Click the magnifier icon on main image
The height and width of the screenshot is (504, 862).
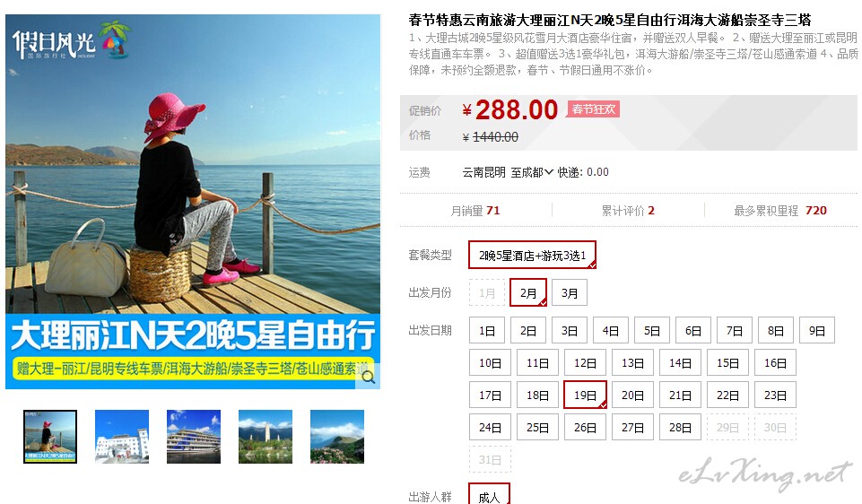tap(369, 377)
